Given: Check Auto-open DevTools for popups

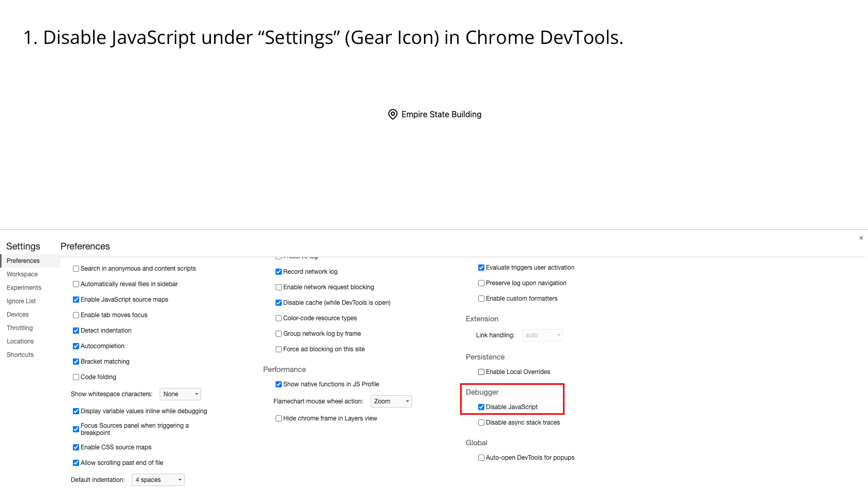Looking at the screenshot, I should (481, 458).
